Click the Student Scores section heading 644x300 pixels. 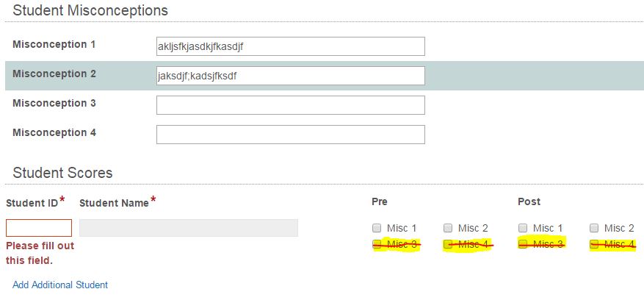62,173
